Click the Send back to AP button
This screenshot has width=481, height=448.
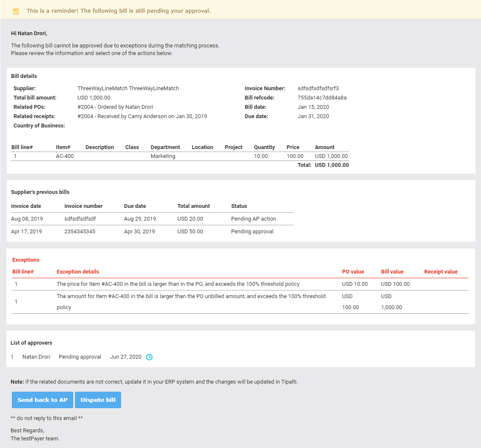click(x=42, y=400)
